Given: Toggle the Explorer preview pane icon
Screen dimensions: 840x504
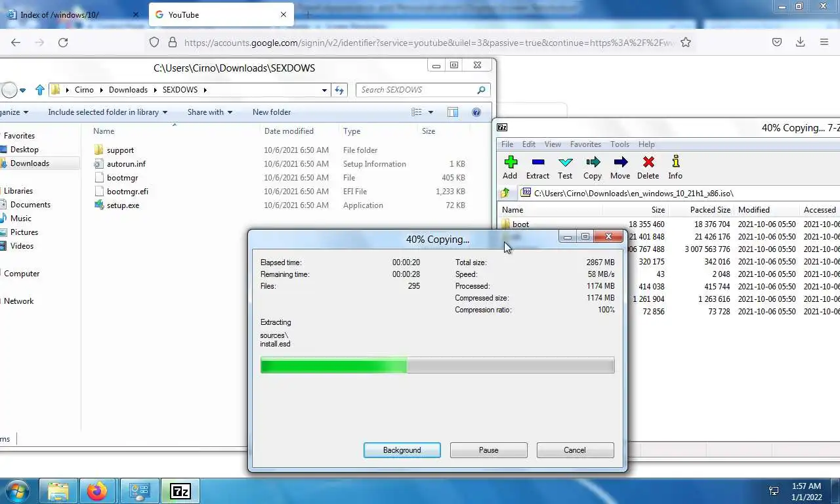Looking at the screenshot, I should 453,112.
